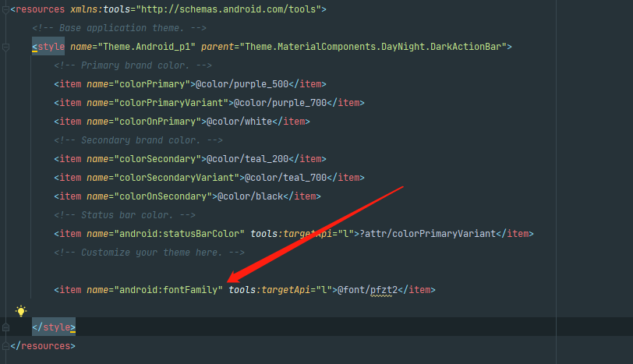This screenshot has width=633, height=364.
Task: Click Theme.Android_p1 style name
Action: coord(147,47)
